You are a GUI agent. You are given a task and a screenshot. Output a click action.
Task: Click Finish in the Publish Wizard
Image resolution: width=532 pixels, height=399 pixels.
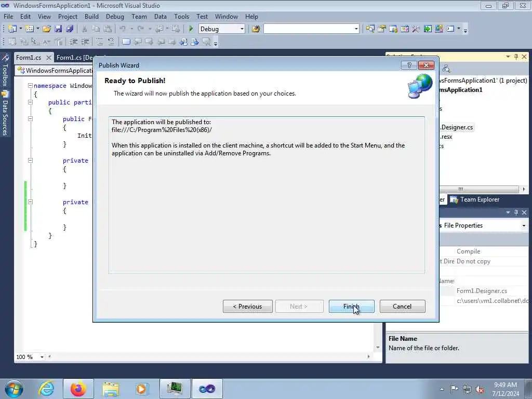(x=352, y=307)
